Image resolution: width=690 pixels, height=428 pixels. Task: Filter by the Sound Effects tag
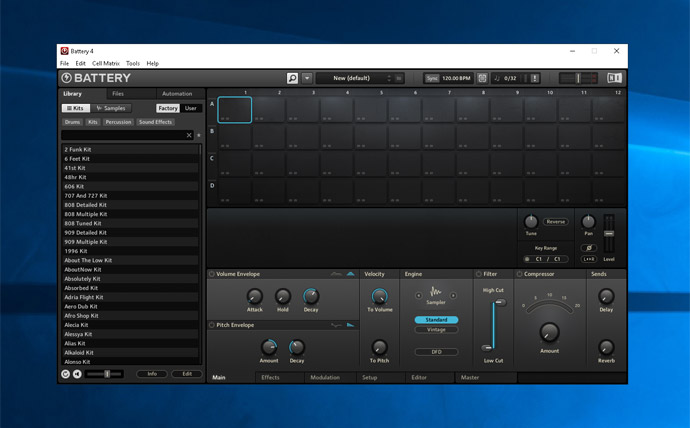click(155, 122)
